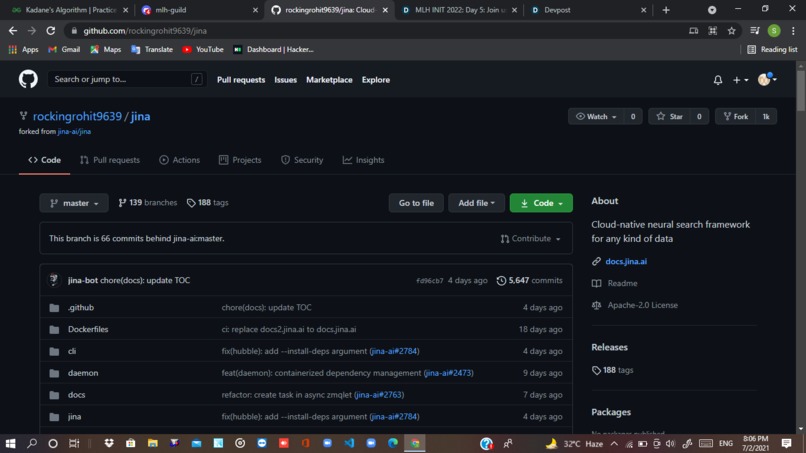Open the rockingrohit9639 owner link
The width and height of the screenshot is (806, 453).
[77, 116]
